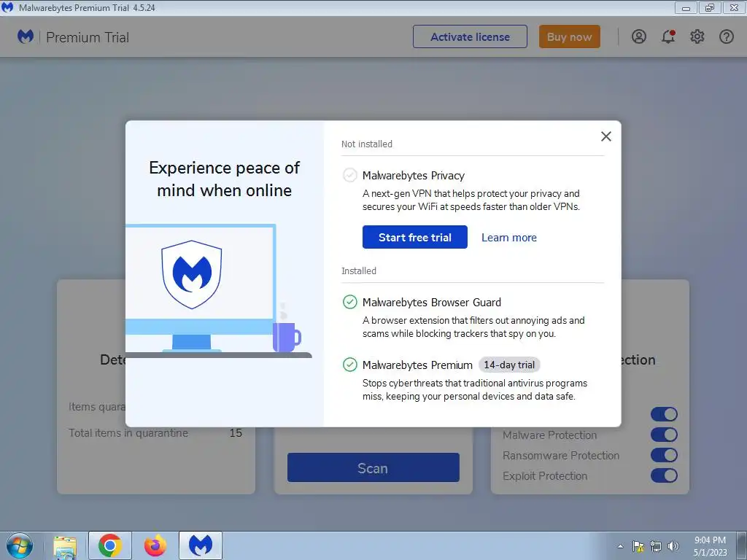Click the title bar Malwarebytes icon
This screenshot has height=560, width=747.
7,7
